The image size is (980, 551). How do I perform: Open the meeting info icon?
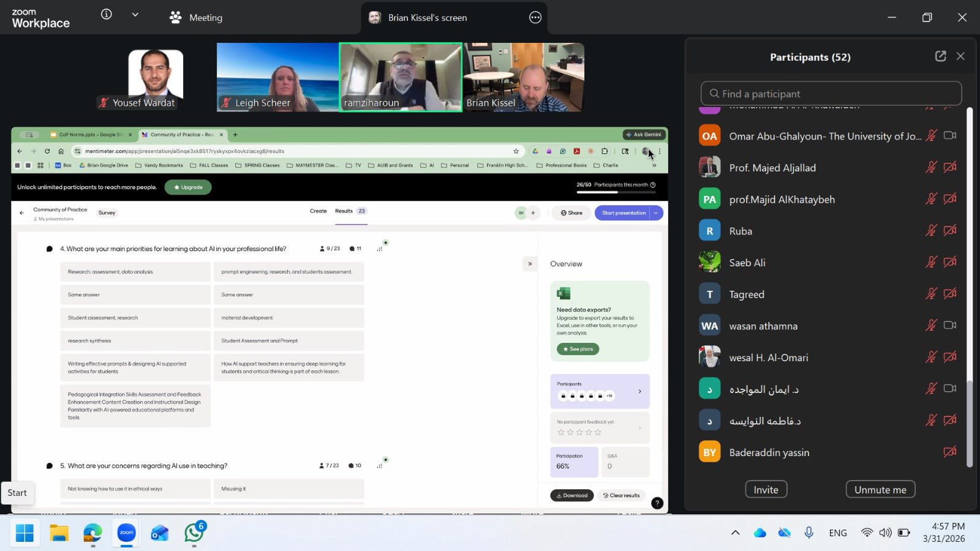[107, 15]
